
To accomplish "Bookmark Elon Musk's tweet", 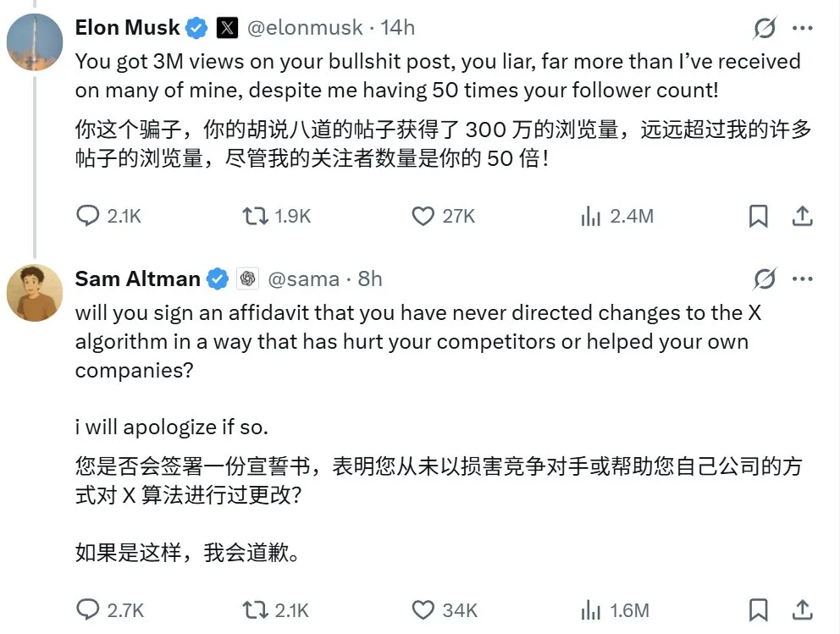I will (758, 216).
